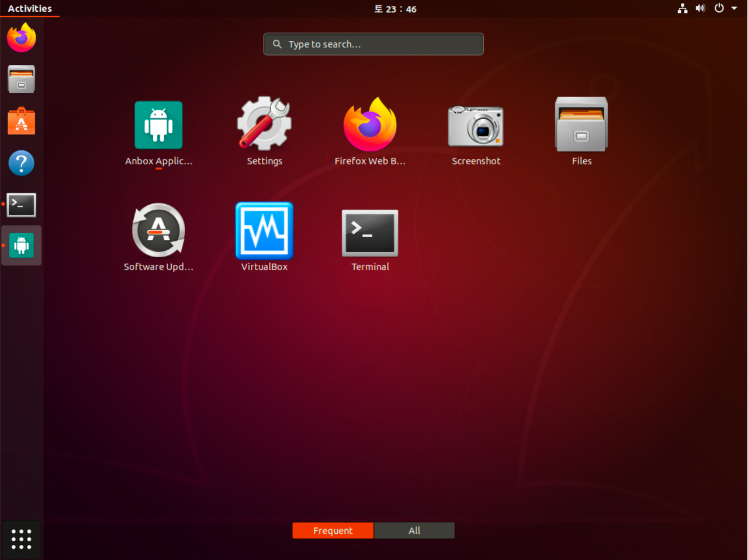Launch Anbox Applic... from the app grid
The image size is (748, 560).
click(158, 134)
